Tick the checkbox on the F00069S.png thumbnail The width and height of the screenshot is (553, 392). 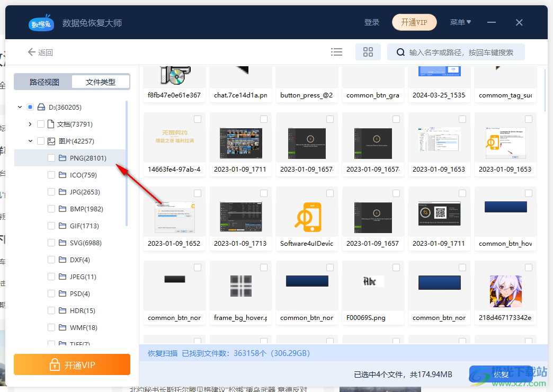click(395, 268)
